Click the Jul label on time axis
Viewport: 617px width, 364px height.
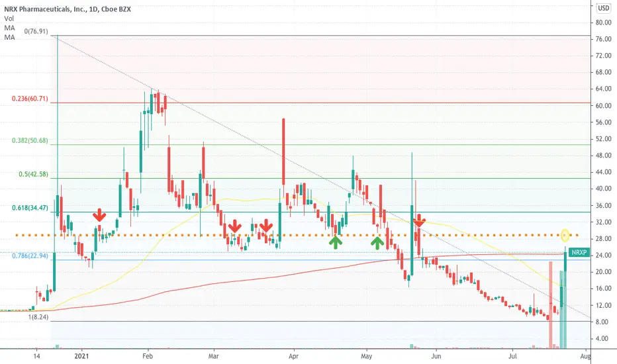(x=512, y=356)
